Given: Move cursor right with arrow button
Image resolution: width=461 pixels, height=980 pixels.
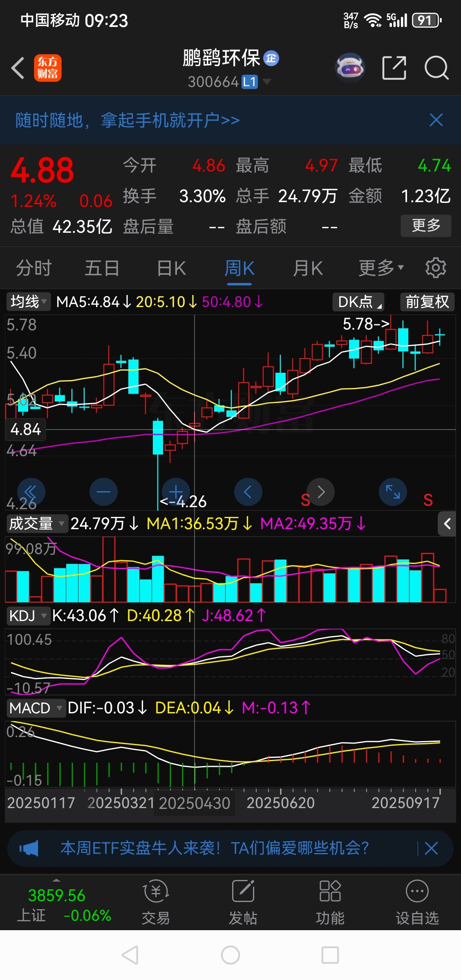Looking at the screenshot, I should (321, 492).
